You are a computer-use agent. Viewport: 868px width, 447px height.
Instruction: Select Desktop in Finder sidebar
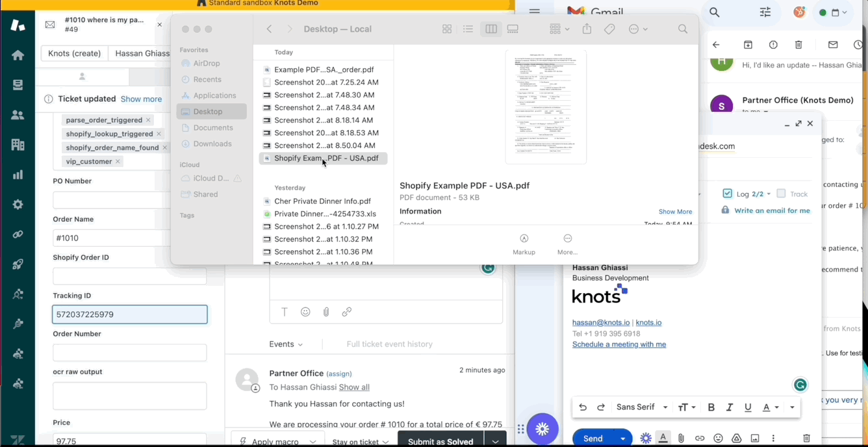pyautogui.click(x=212, y=112)
